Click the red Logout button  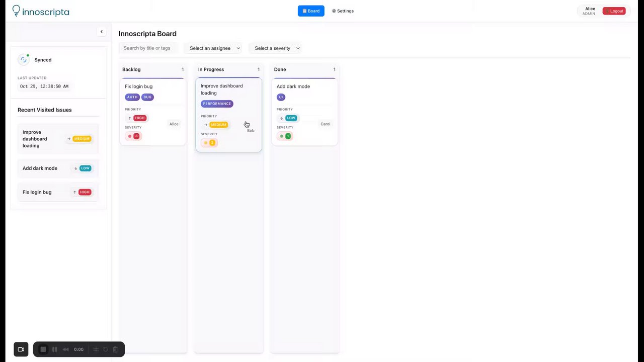pyautogui.click(x=614, y=11)
